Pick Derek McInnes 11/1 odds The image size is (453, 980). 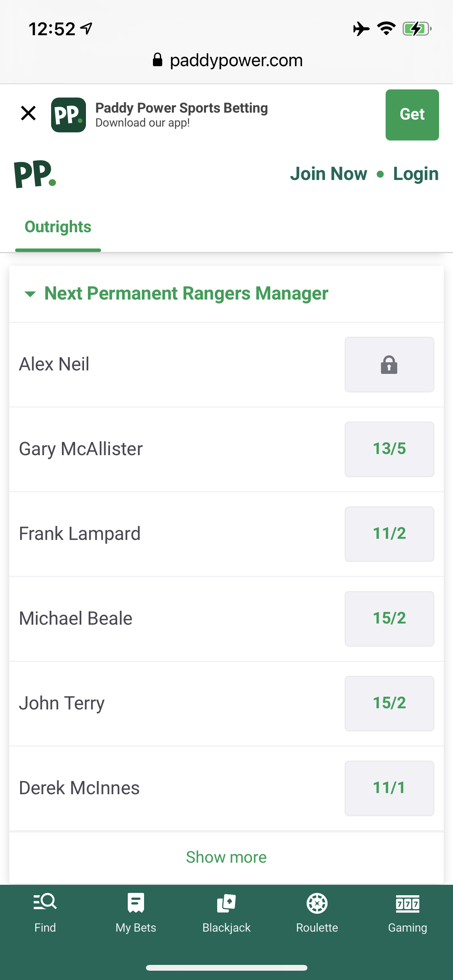coord(389,788)
